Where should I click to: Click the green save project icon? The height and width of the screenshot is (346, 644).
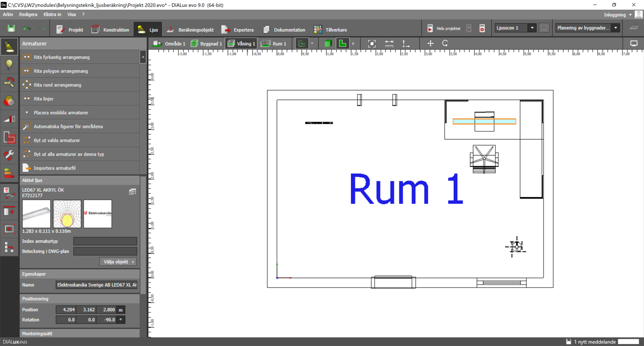(11, 29)
